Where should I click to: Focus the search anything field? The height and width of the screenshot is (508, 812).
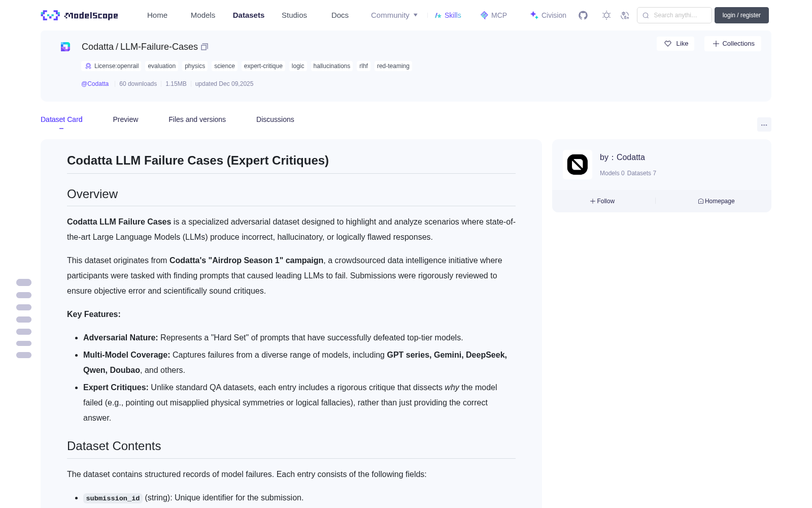674,15
